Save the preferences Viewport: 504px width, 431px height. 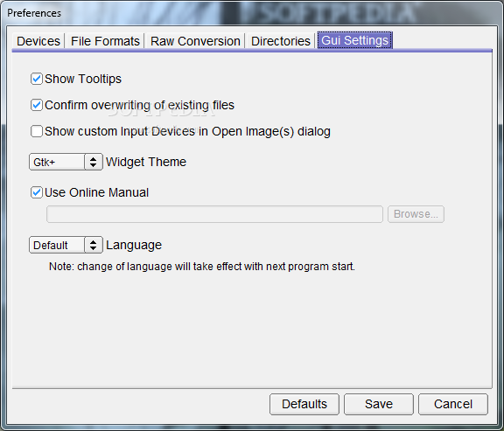point(379,404)
